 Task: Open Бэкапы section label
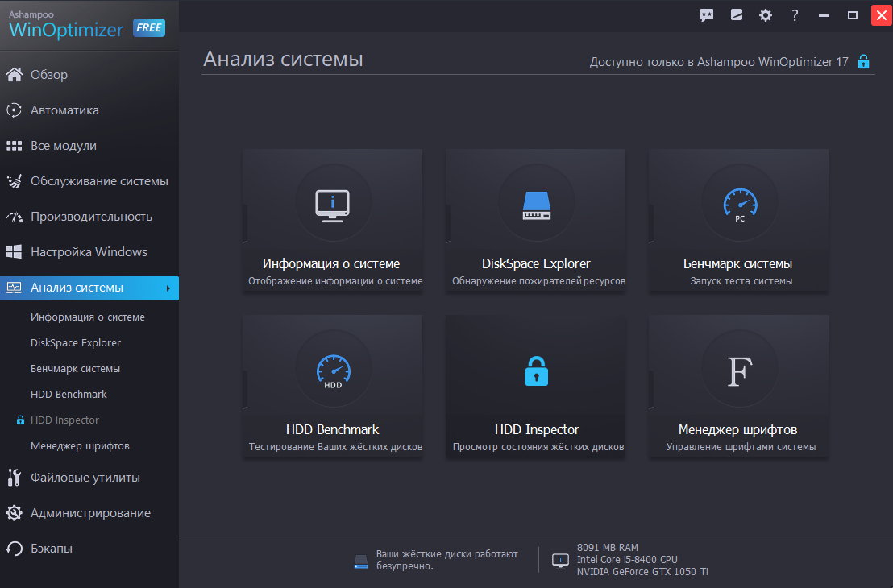click(x=52, y=549)
